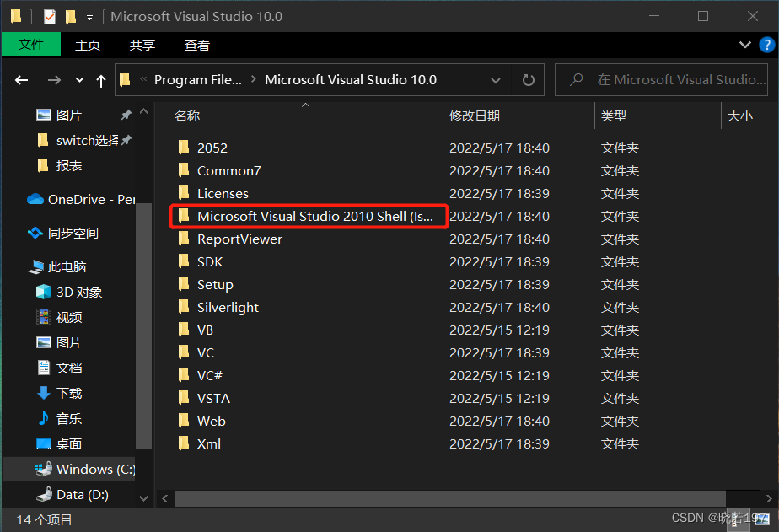The image size is (779, 532).
Task: Open the 共享 ribbon tab
Action: [142, 45]
